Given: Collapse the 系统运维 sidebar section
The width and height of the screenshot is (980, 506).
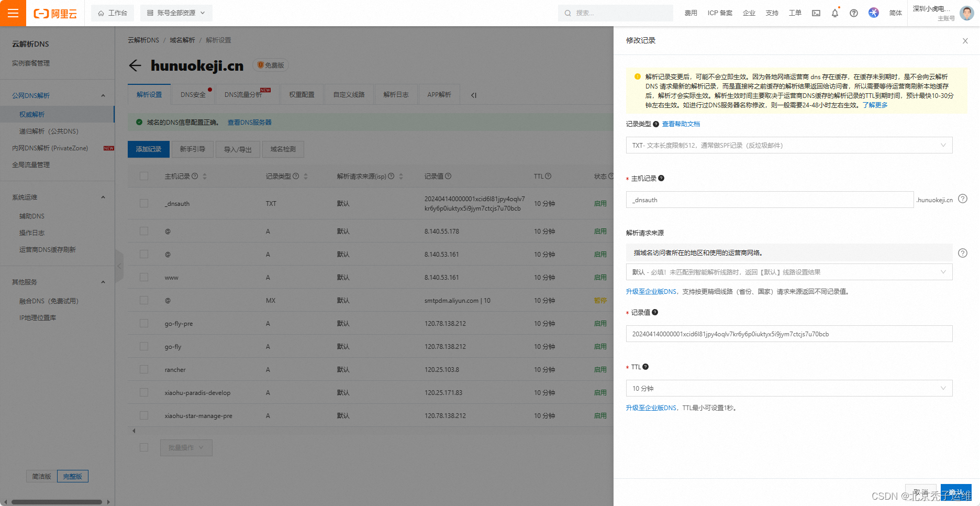Looking at the screenshot, I should [103, 197].
